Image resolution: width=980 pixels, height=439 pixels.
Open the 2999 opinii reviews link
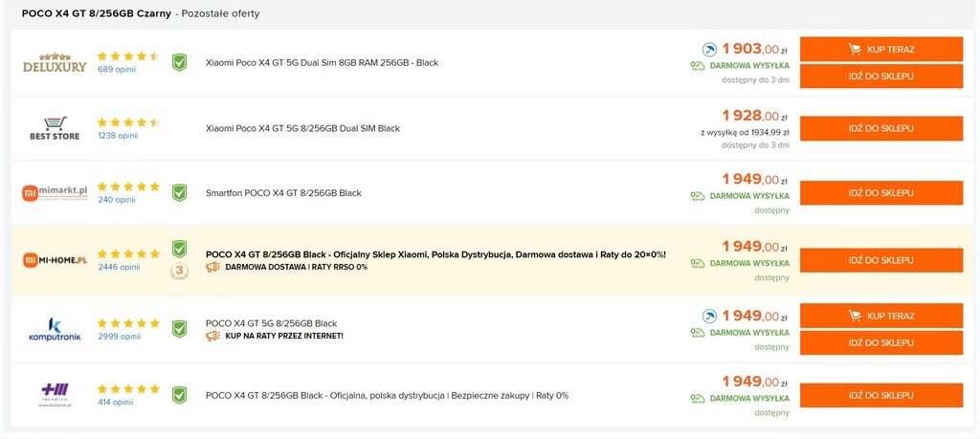click(120, 336)
